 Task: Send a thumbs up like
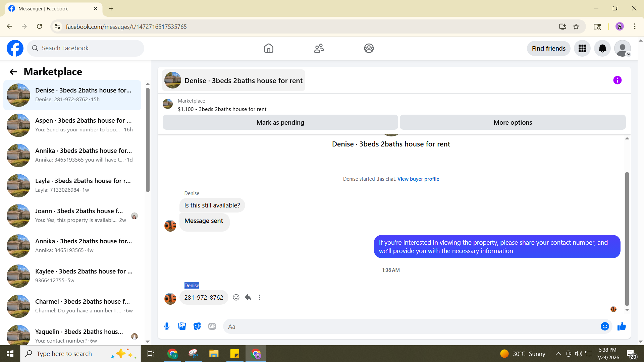pyautogui.click(x=622, y=326)
